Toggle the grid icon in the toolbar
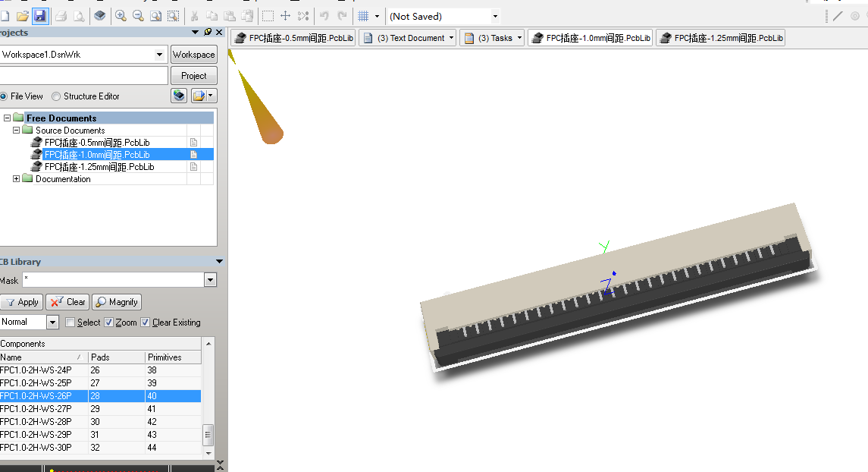 [x=363, y=16]
